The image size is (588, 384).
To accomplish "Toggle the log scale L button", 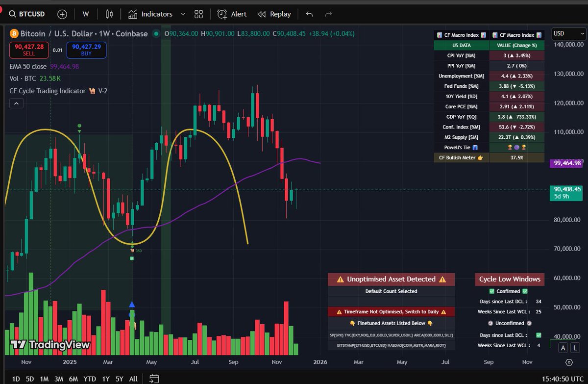I will (575, 348).
